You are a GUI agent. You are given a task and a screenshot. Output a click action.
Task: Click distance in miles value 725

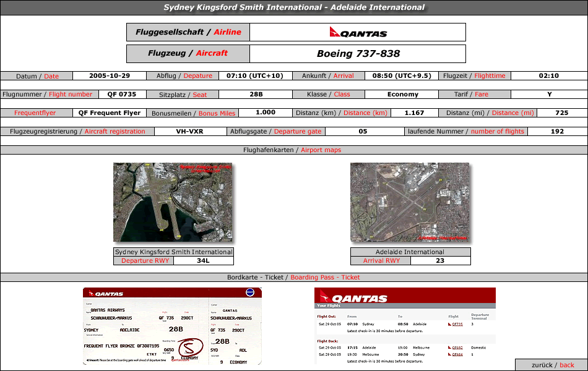[562, 113]
